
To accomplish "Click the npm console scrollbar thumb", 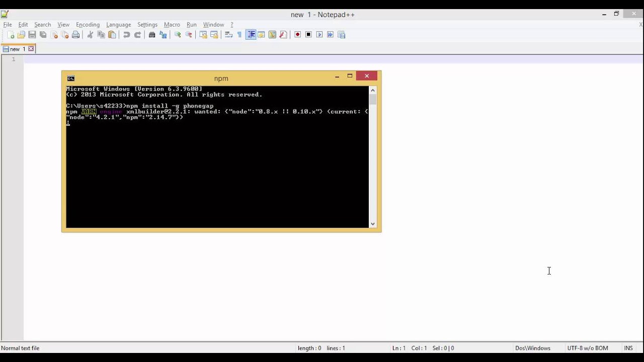I will tap(373, 99).
